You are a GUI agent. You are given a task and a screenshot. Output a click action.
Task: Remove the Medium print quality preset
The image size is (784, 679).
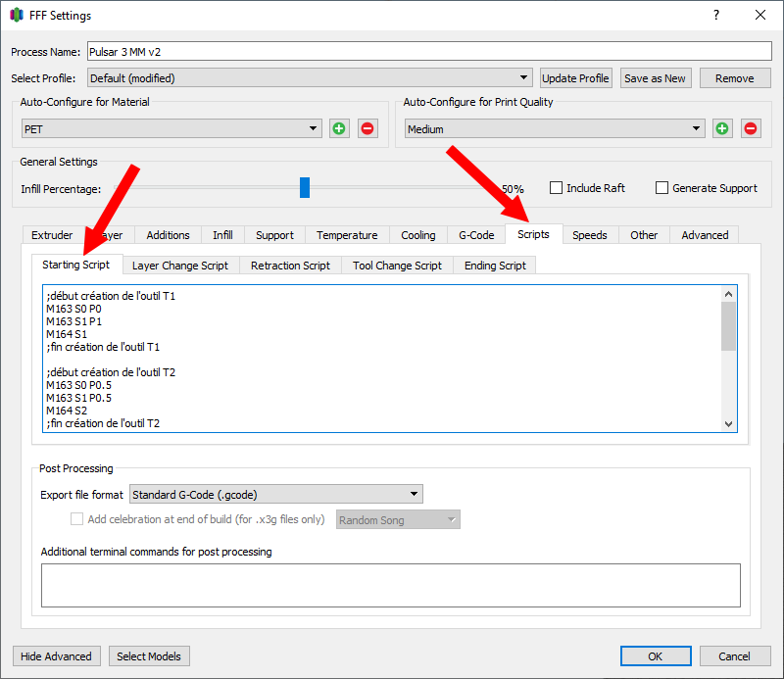751,128
